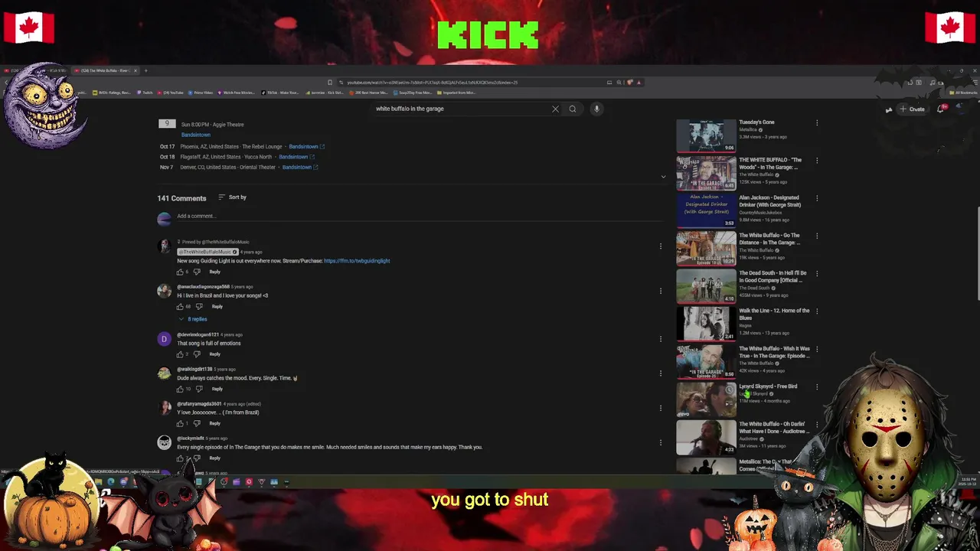
Task: Reply to the walkingdirt138 comment
Action: [217, 389]
